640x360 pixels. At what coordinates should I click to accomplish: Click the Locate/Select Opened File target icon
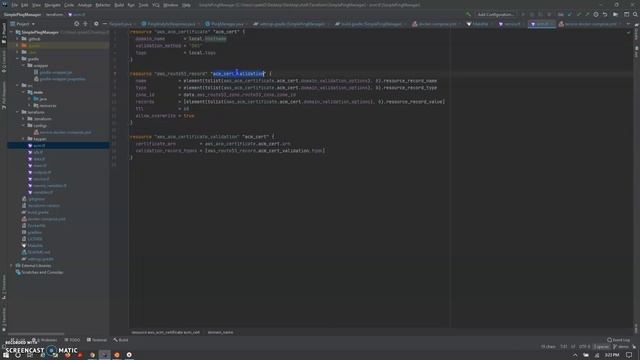tap(76, 24)
